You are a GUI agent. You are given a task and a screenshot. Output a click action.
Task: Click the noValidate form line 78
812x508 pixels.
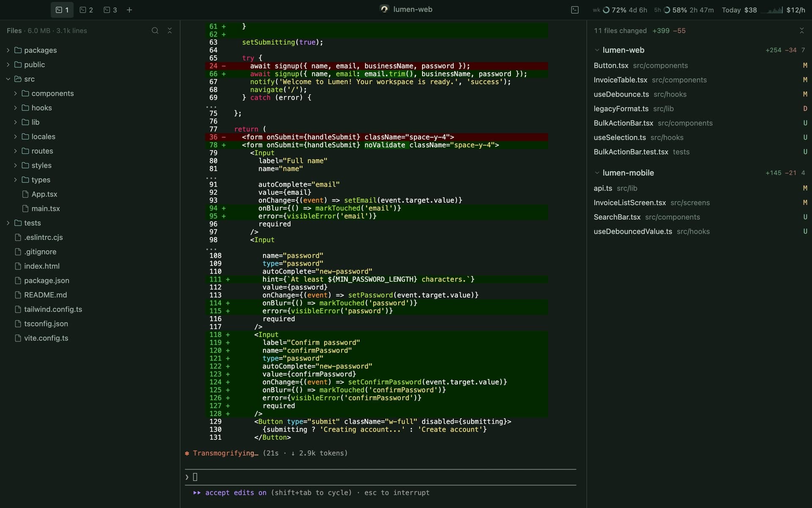376,145
